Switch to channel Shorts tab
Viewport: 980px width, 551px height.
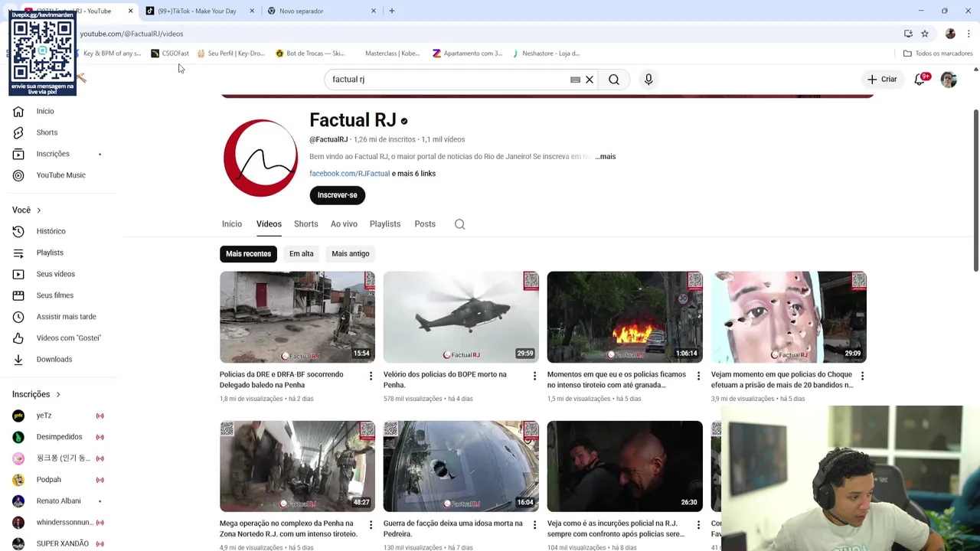pos(306,224)
